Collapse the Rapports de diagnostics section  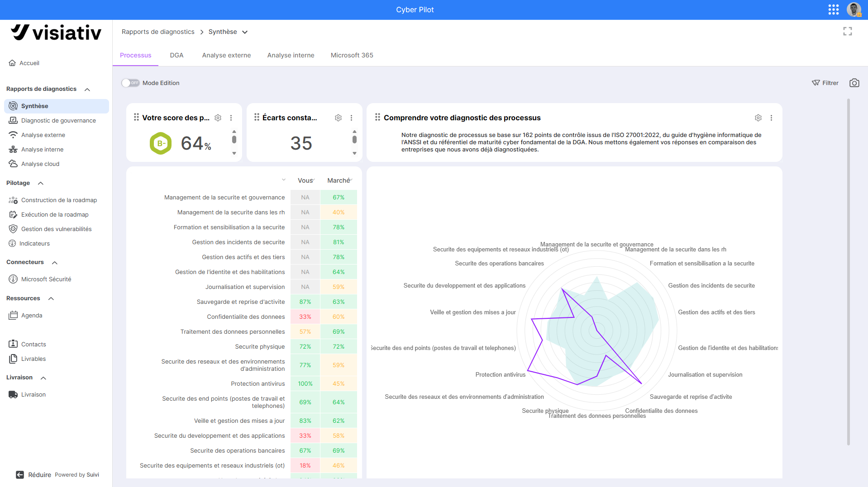pyautogui.click(x=87, y=89)
